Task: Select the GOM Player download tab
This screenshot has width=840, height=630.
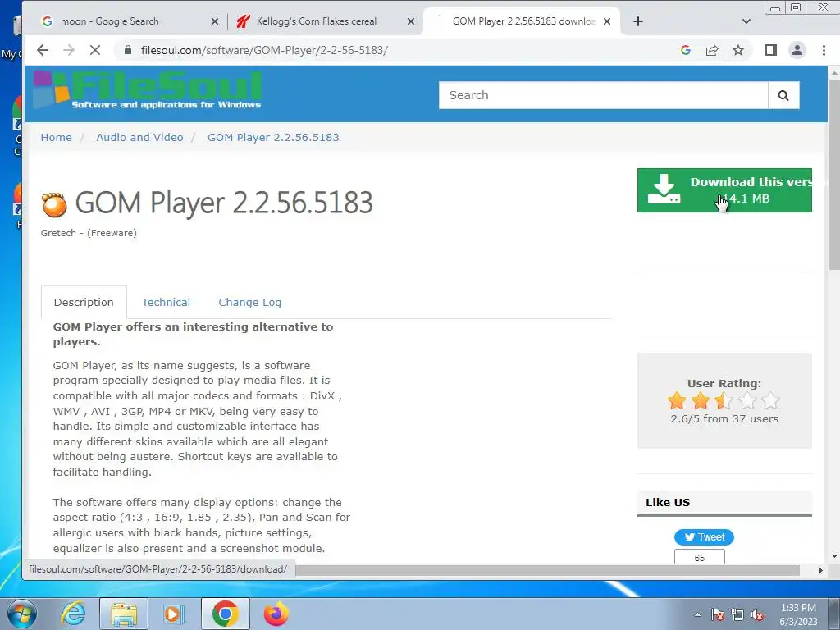Action: pyautogui.click(x=523, y=21)
